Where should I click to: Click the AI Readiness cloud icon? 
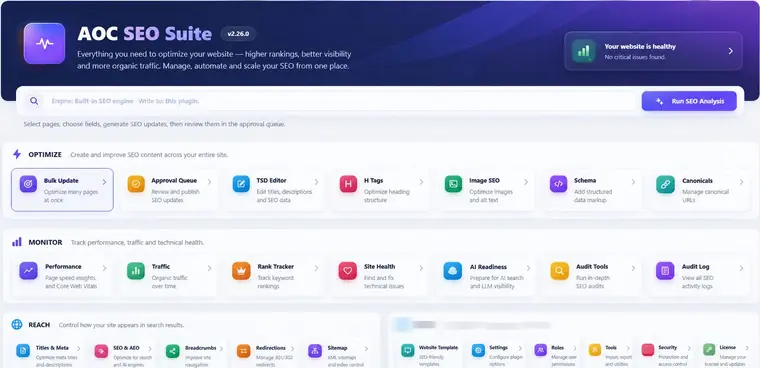tap(453, 271)
